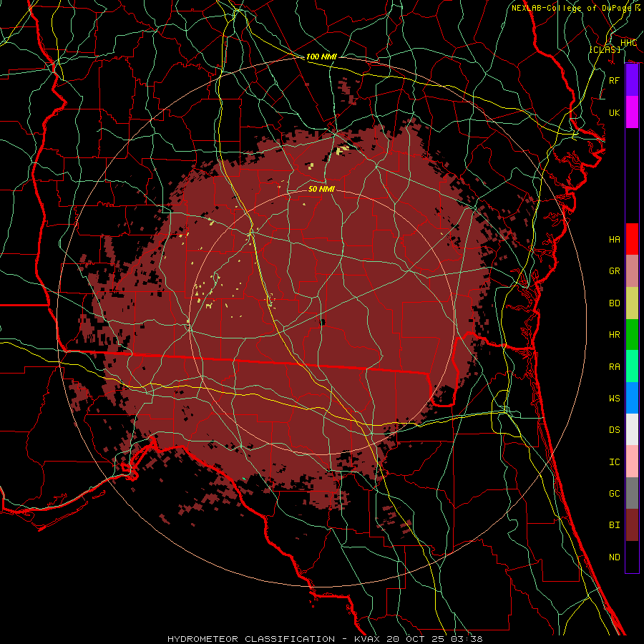Click the RA legend label text

(x=615, y=367)
